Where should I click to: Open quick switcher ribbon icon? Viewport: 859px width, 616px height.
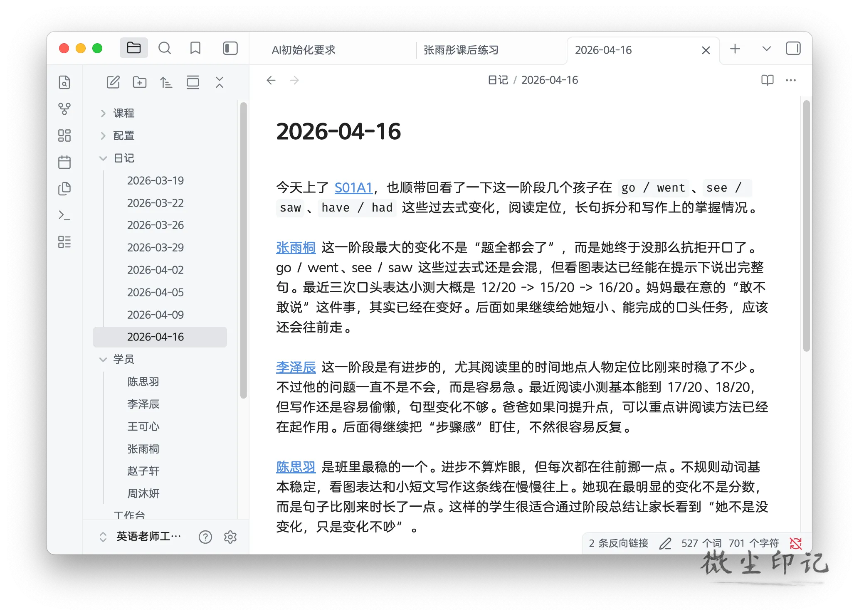click(x=64, y=82)
